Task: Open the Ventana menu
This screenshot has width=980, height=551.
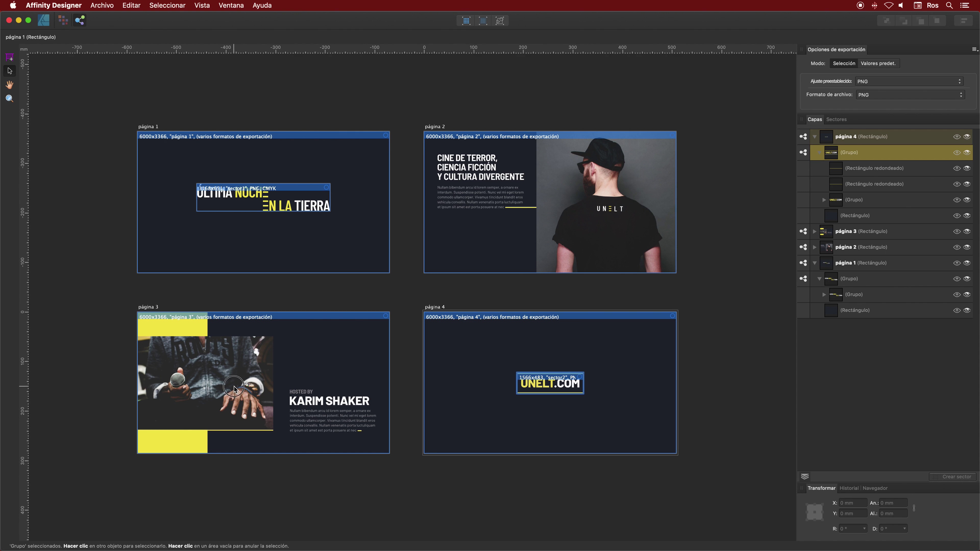Action: (231, 5)
